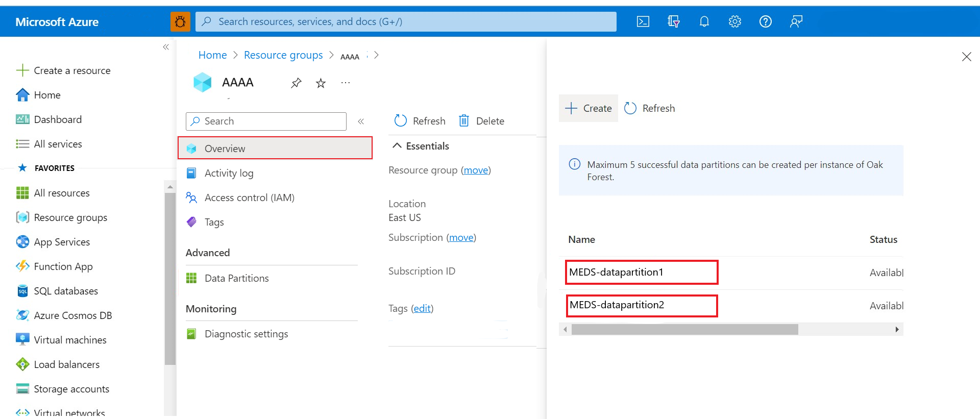Image resolution: width=980 pixels, height=419 pixels.
Task: Select Overview in resource menu
Action: 275,148
